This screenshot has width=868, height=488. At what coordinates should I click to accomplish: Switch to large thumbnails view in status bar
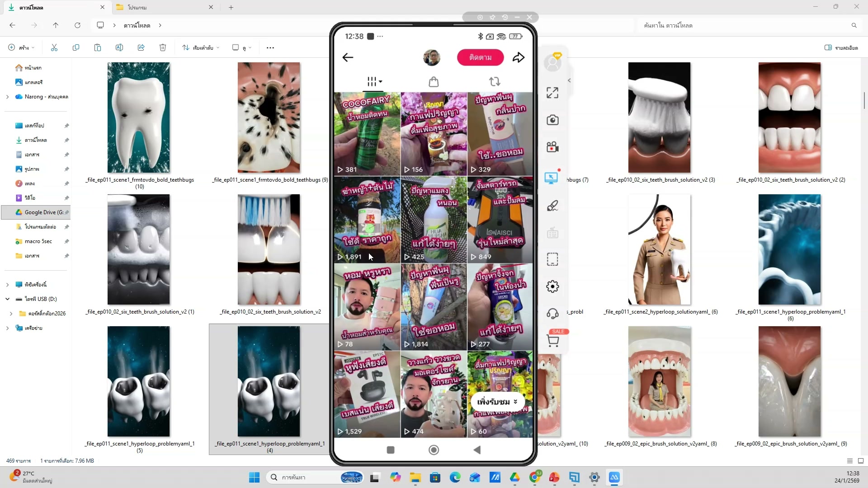[x=860, y=461]
